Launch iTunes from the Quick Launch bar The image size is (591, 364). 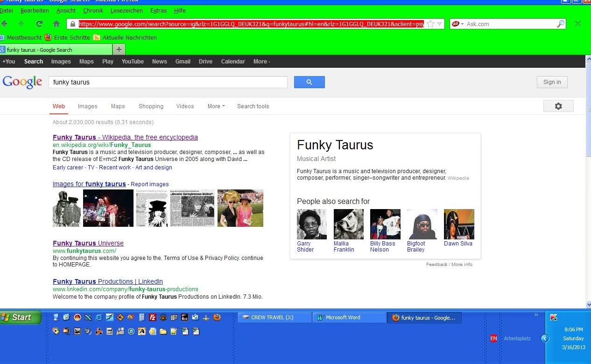131,331
